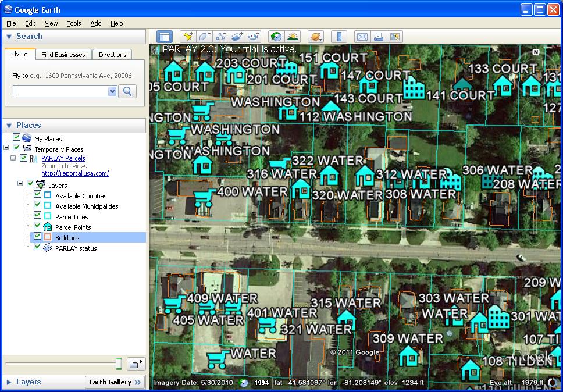Click the PARLAY status layer icon

coord(47,248)
